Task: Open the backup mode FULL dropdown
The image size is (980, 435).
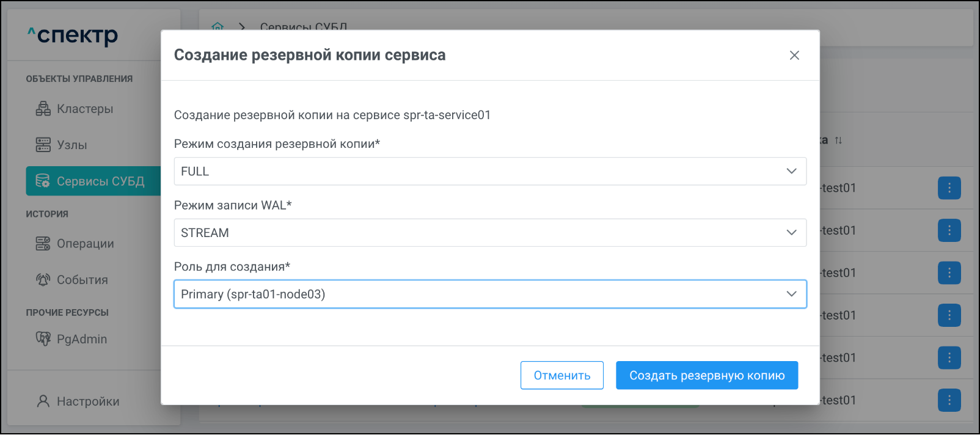Action: (x=489, y=172)
